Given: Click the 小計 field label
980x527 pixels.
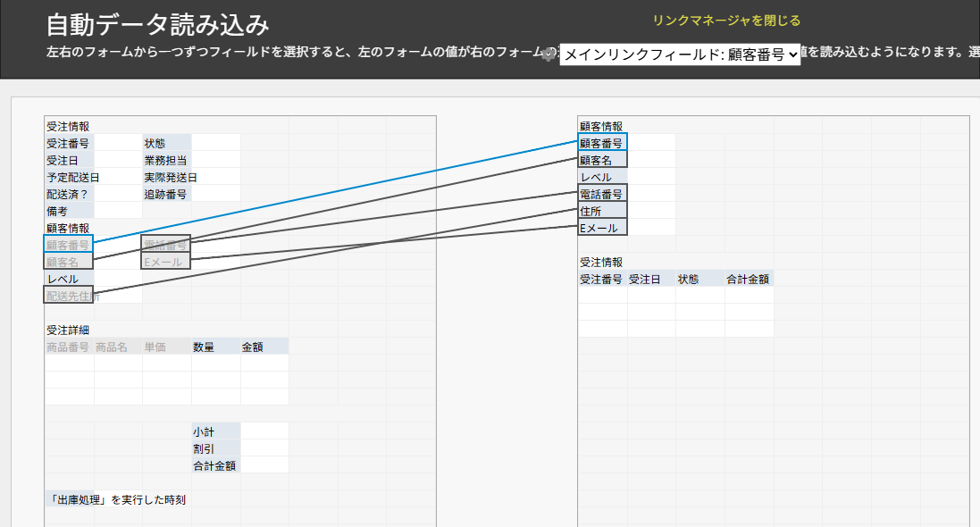Looking at the screenshot, I should [215, 431].
